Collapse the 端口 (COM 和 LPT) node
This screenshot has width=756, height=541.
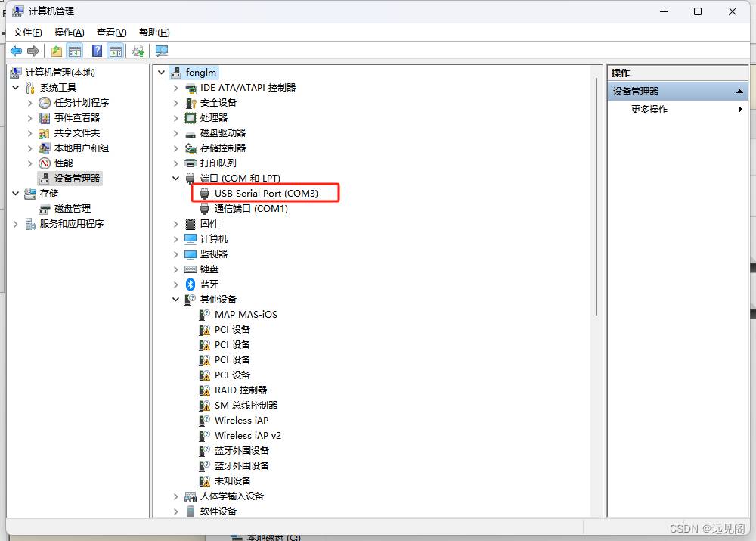pyautogui.click(x=176, y=179)
